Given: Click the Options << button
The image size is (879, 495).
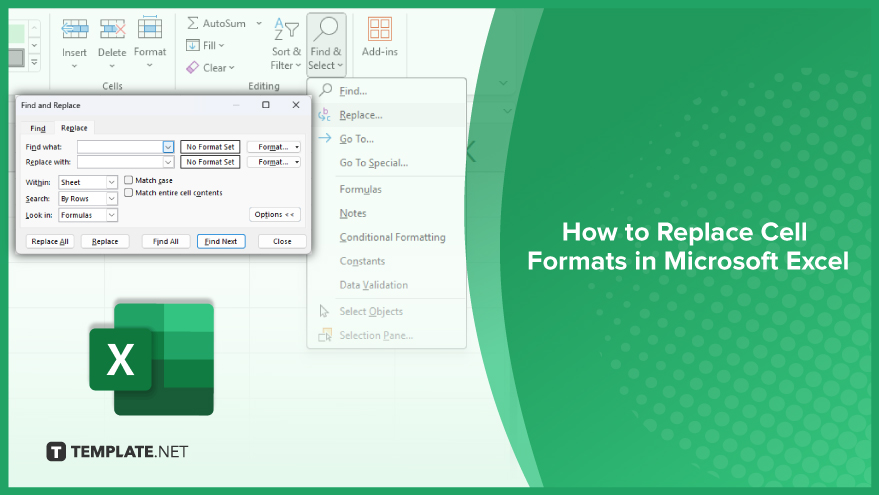Looking at the screenshot, I should coord(275,214).
